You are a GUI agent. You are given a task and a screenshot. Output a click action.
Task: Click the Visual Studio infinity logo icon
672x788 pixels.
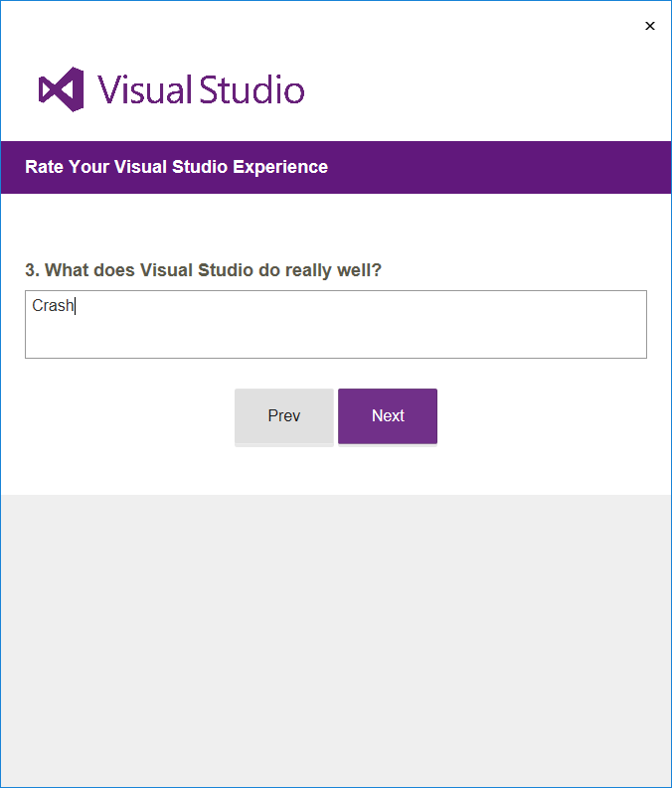[x=61, y=89]
